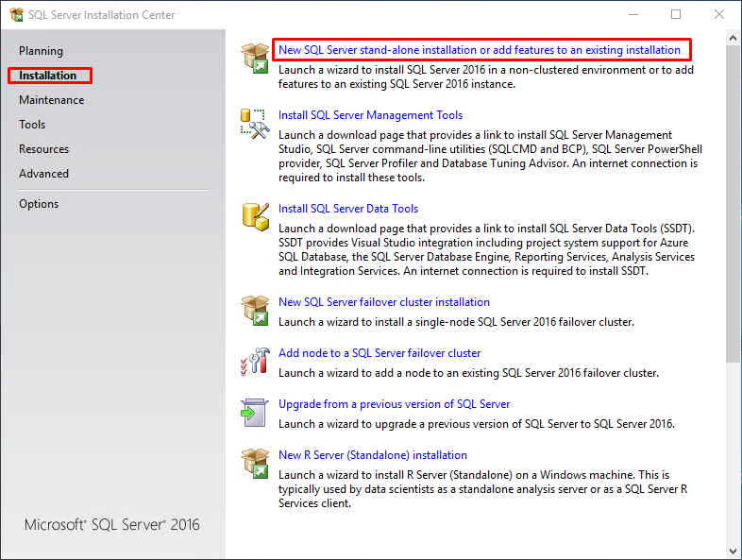
Task: Open Install SQL Server Management Tools link
Action: [x=370, y=115]
